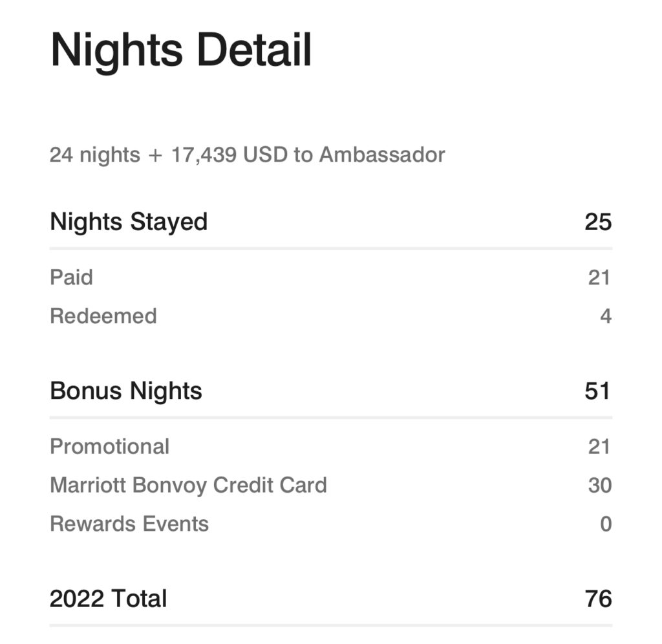662x644 pixels.
Task: Click the Paid nights value 21
Action: pos(599,277)
